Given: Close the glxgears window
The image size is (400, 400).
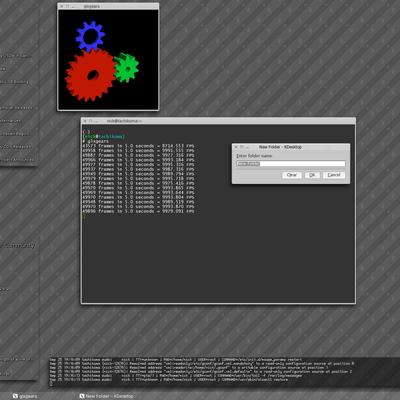Looking at the screenshot, I should (x=61, y=6).
